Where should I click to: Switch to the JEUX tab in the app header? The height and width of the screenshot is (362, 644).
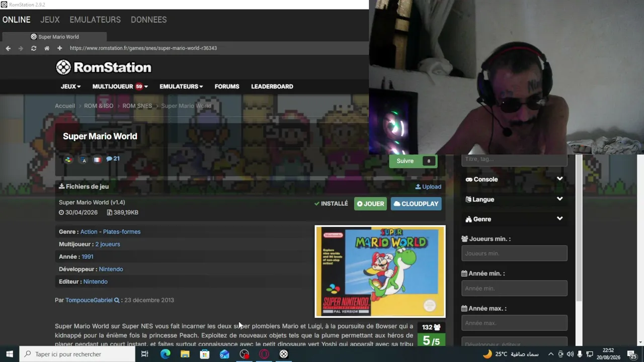pyautogui.click(x=50, y=20)
